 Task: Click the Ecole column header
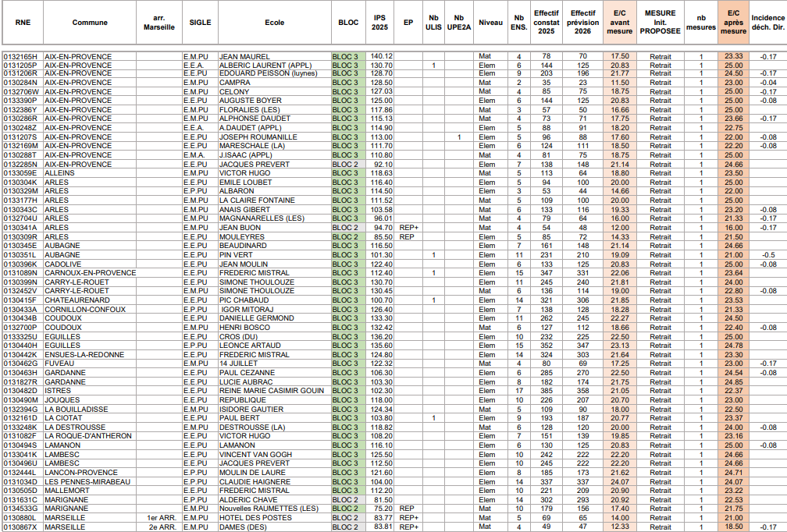pos(274,23)
